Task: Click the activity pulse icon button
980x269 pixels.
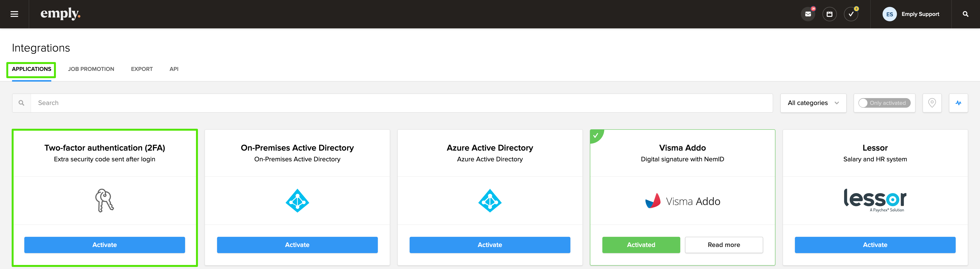Action: pos(958,103)
